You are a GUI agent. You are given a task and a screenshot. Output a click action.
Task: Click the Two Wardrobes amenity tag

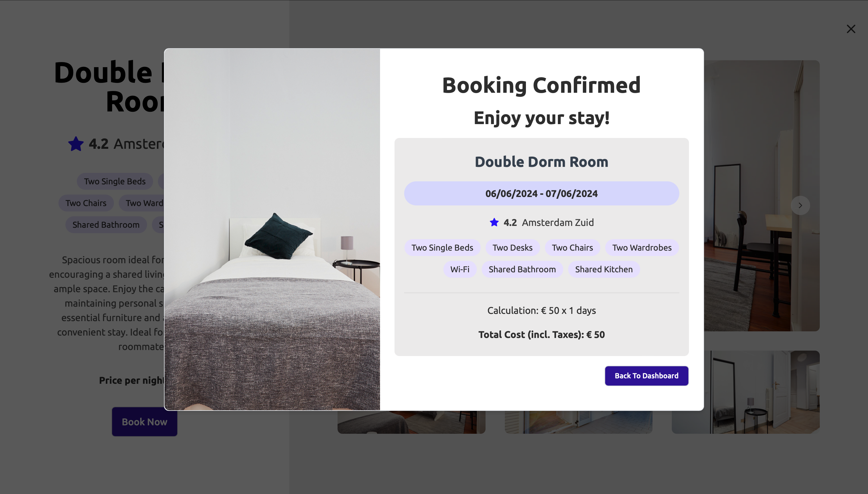[642, 248]
